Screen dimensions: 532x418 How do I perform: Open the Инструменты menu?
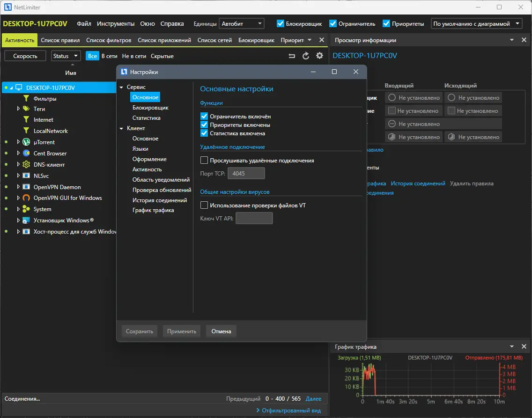click(x=116, y=24)
